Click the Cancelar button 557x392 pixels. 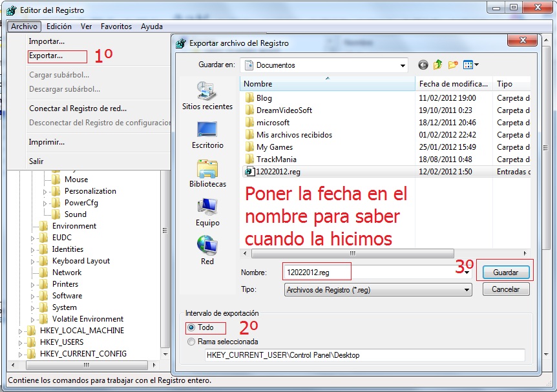click(x=505, y=289)
